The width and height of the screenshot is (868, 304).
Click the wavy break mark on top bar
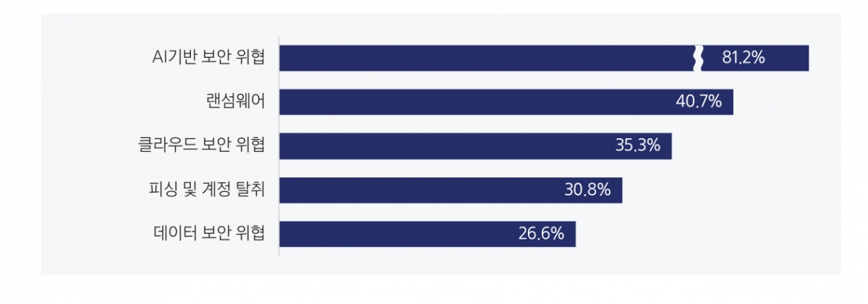point(698,58)
